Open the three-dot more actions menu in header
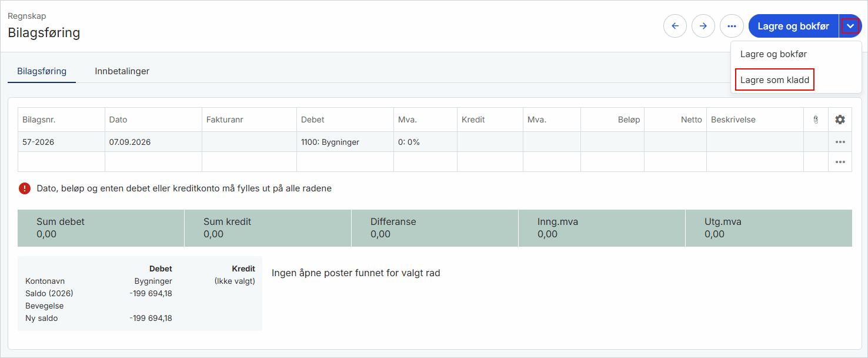868x358 pixels. pos(732,26)
